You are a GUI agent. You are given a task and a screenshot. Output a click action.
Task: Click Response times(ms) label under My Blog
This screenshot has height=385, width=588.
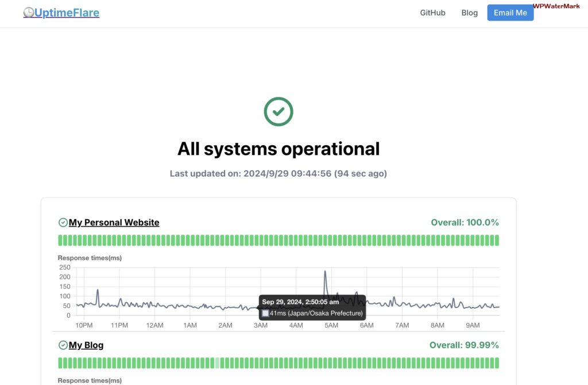tap(90, 380)
